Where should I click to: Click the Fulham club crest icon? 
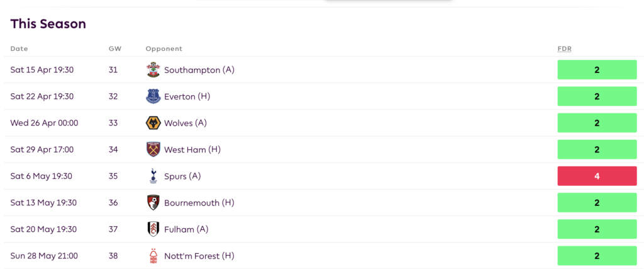pyautogui.click(x=153, y=229)
